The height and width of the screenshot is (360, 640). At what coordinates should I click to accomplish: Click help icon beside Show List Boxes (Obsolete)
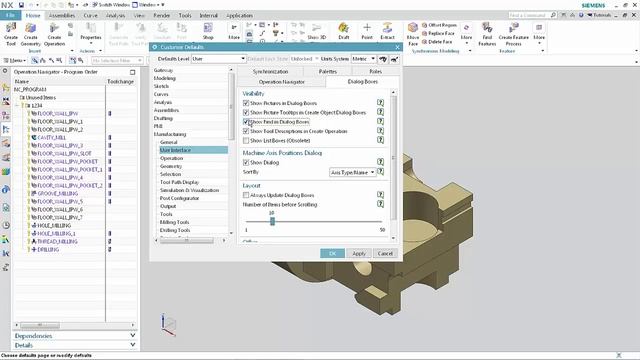(380, 140)
